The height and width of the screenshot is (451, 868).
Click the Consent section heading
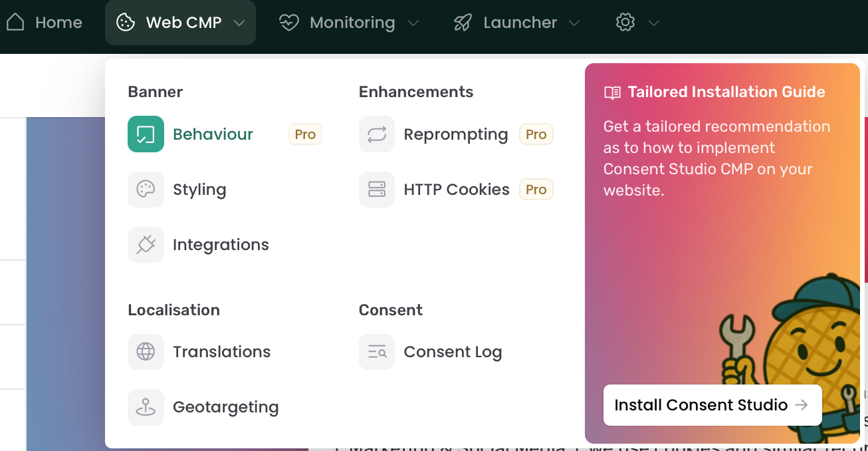(x=391, y=310)
